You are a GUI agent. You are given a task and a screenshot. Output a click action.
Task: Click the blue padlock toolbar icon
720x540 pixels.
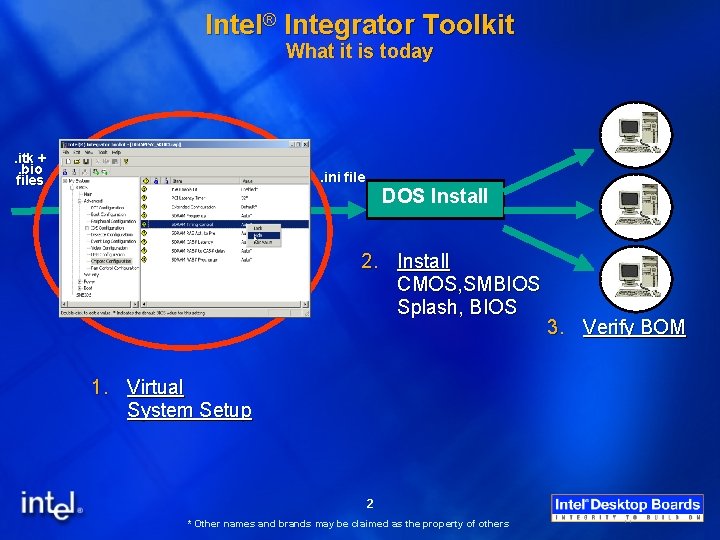(65, 172)
